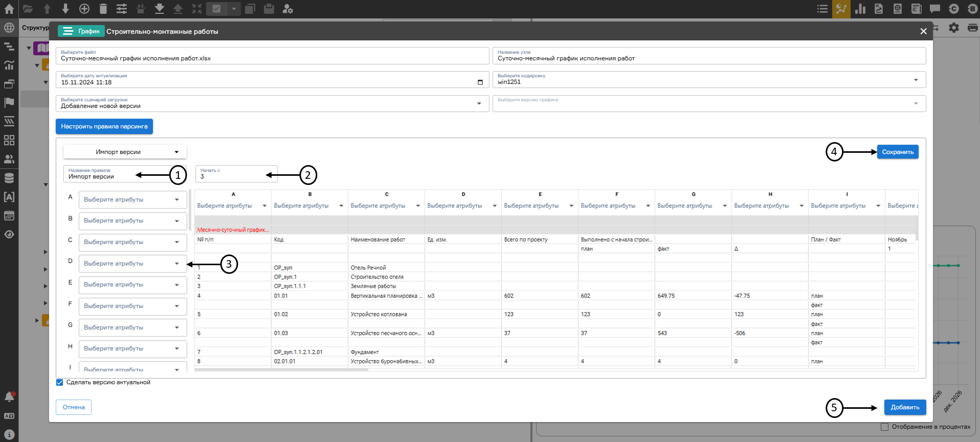Click the move down arrow icon
Screen dimensions: 980x442
click(x=65, y=9)
